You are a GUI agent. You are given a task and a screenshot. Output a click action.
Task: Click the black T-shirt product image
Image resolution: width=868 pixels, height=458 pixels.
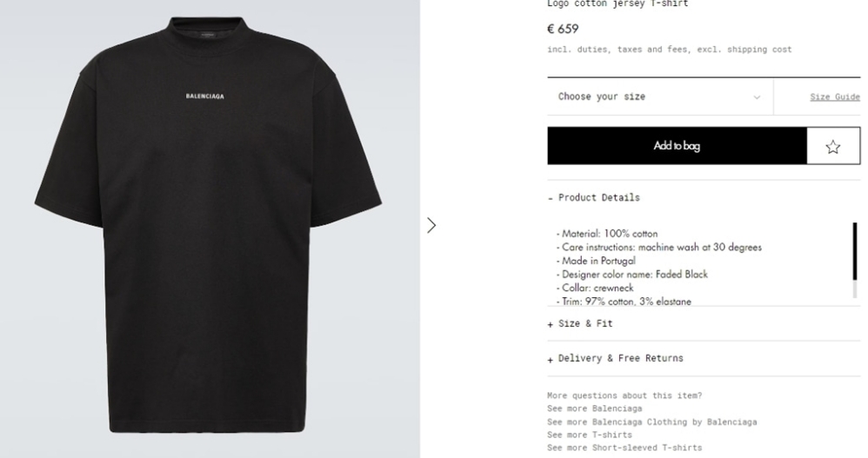208,224
